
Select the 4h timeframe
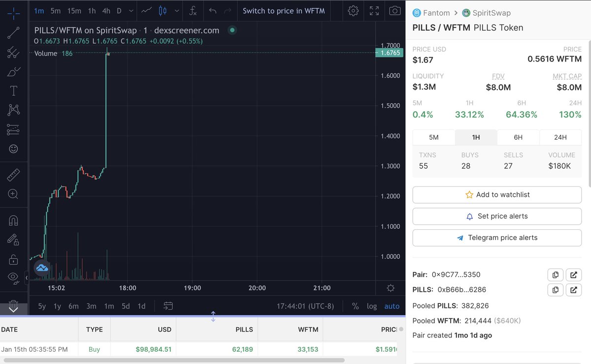pos(106,10)
